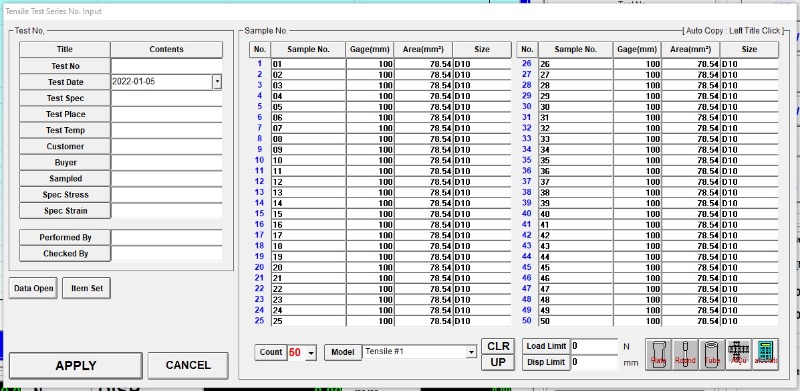
Task: Click the Spec Stress contents field
Action: [166, 194]
